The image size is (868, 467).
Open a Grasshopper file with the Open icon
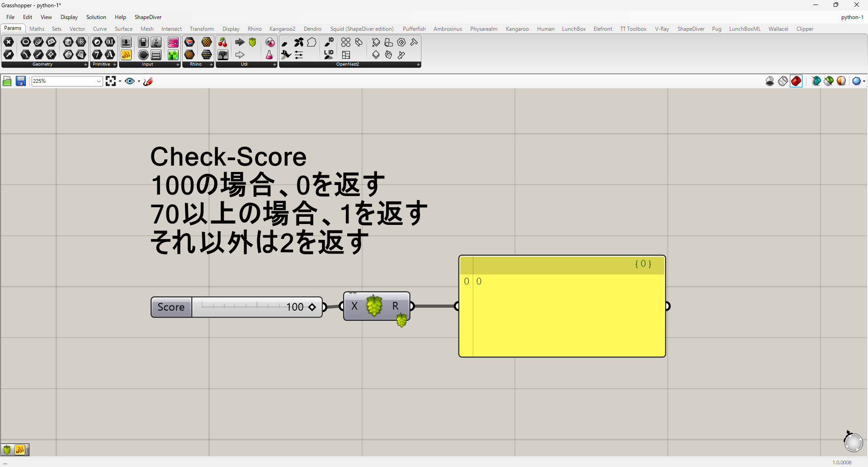click(x=7, y=81)
